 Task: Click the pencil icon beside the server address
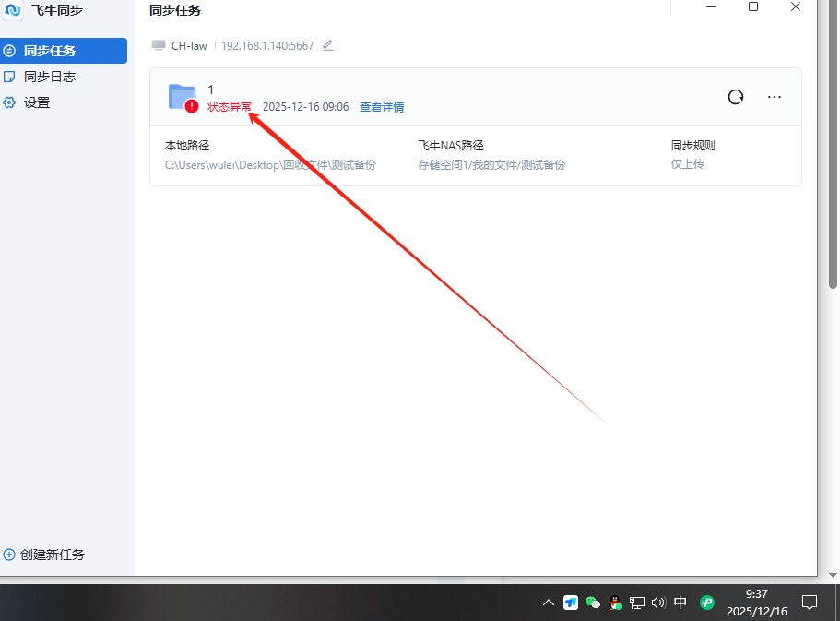click(327, 44)
